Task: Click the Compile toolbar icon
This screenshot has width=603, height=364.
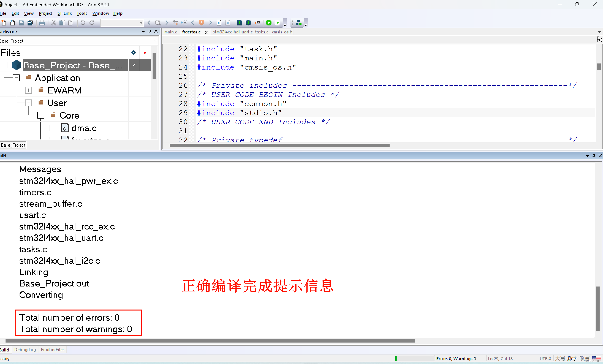Action: point(240,23)
